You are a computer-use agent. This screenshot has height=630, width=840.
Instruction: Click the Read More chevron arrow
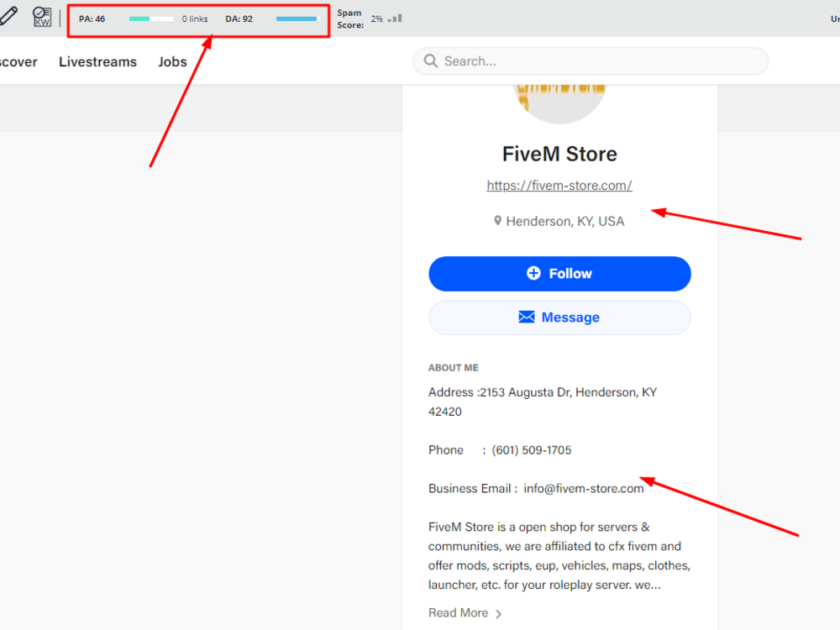tap(499, 614)
